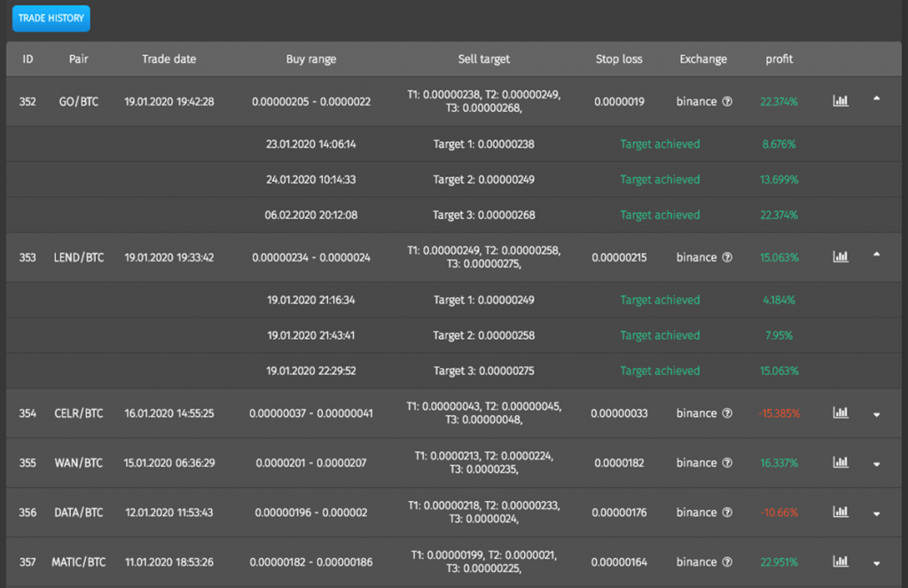Click binance help icon in GO/BTC row
Viewport: 908px width, 588px height.
(727, 101)
